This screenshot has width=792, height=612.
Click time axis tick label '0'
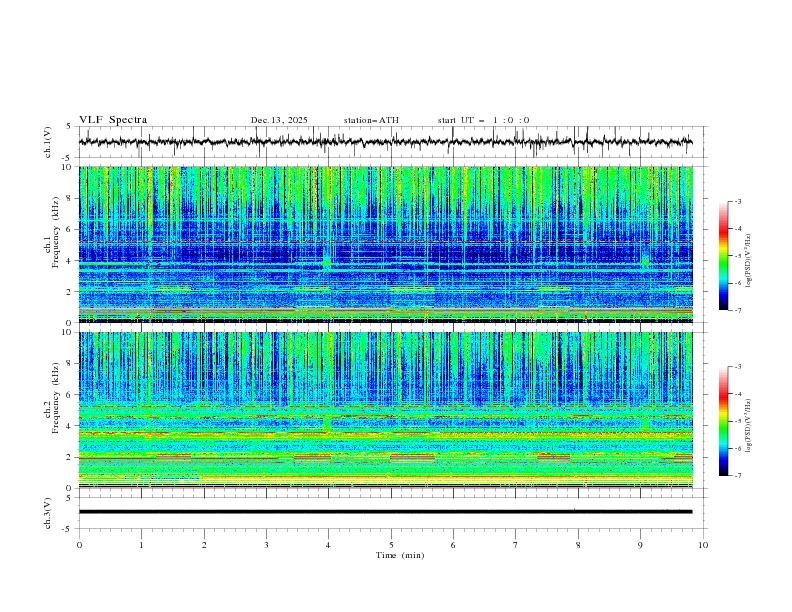pyautogui.click(x=79, y=545)
